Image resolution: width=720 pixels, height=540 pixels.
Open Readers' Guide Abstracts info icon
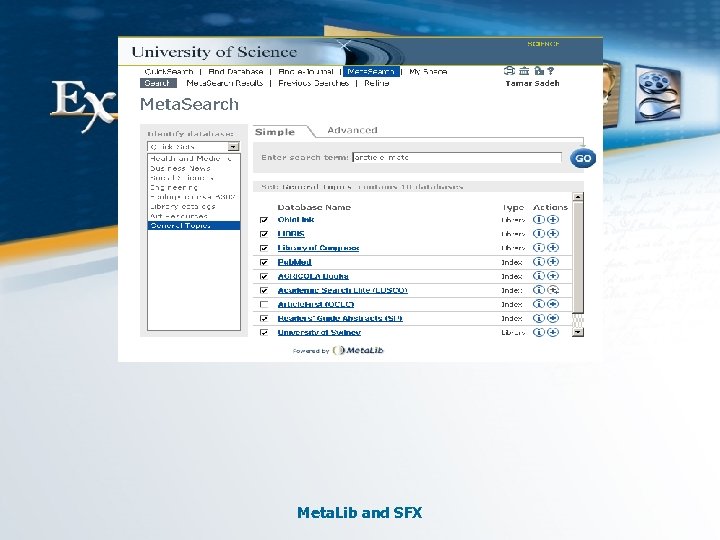539,318
